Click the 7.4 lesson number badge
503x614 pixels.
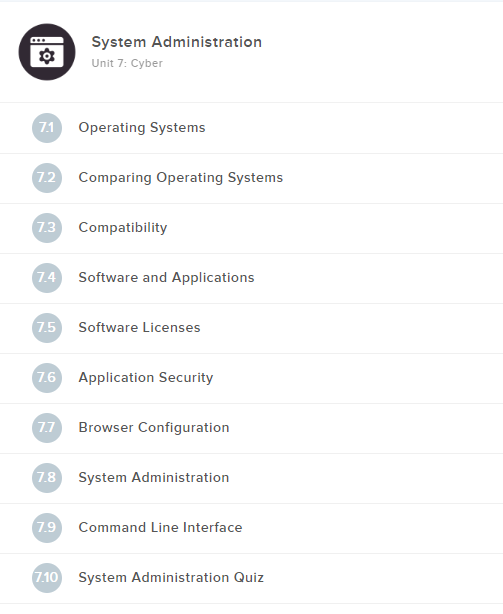pos(47,278)
